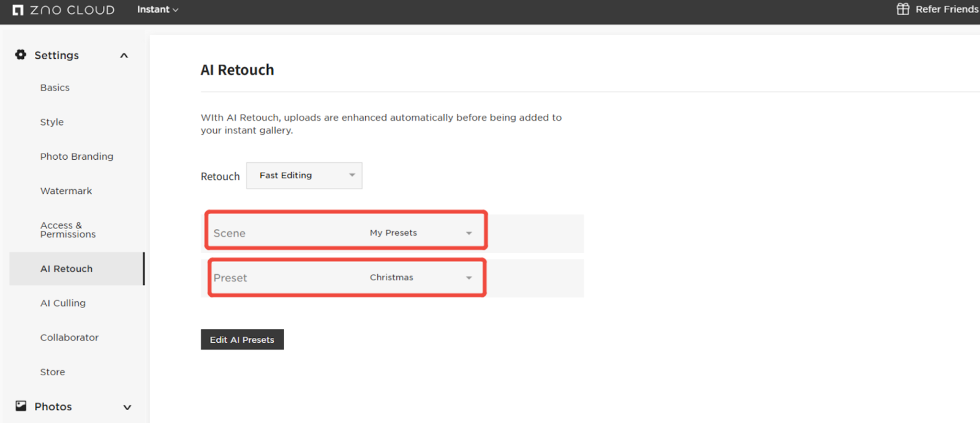Open the Preset Christmas dropdown
The width and height of the screenshot is (980, 423).
tap(420, 278)
